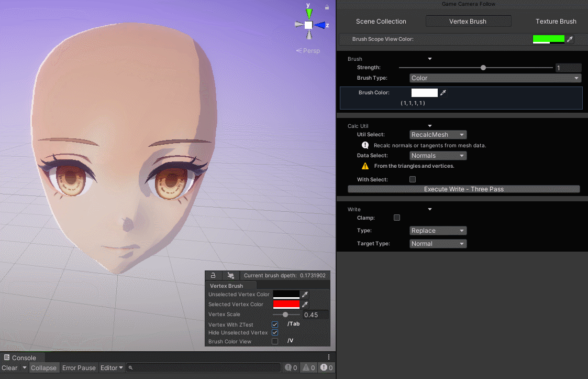The image size is (588, 379).
Task: Click the lock icon on the Vertex Brush overlay
Action: click(x=213, y=275)
